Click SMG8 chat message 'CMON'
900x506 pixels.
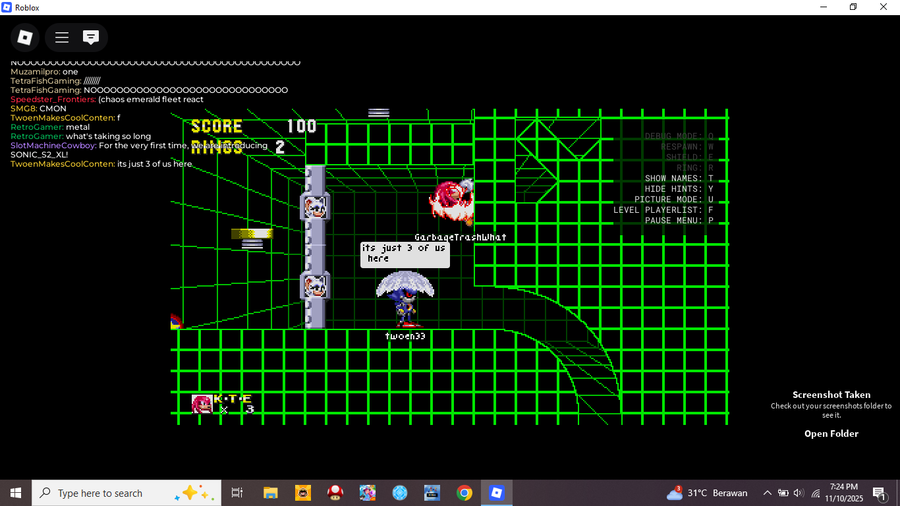click(53, 108)
